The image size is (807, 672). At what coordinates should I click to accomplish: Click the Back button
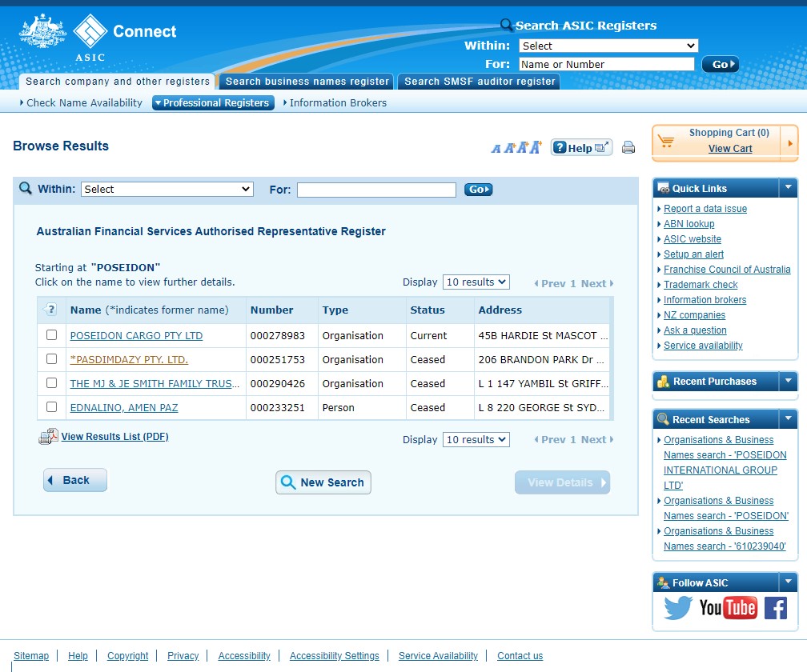click(75, 480)
